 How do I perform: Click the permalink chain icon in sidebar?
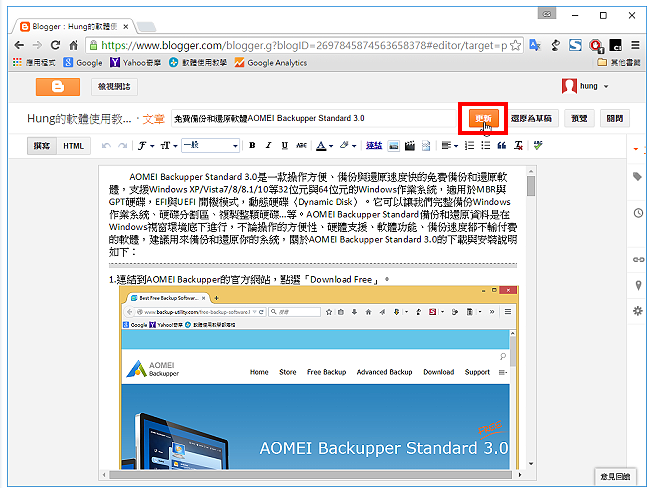[638, 260]
